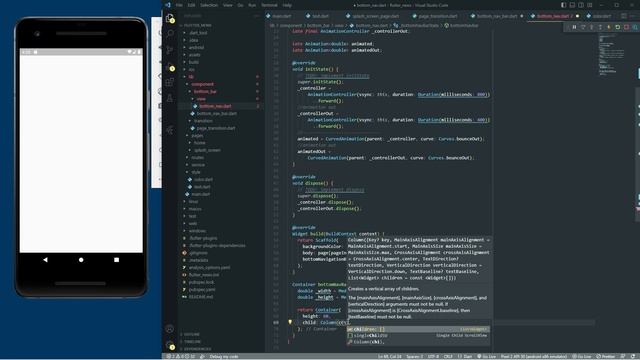The width and height of the screenshot is (640, 360).
Task: Click the UTF-8 encoding in status bar
Action: click(433, 356)
